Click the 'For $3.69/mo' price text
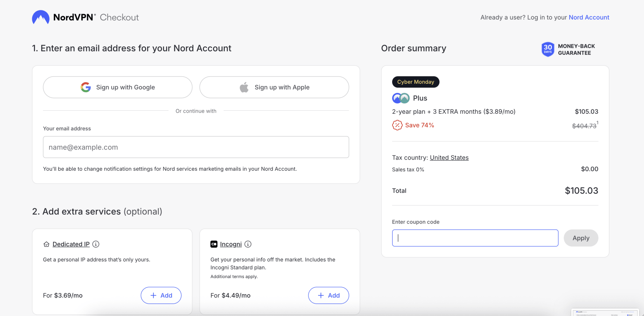644x316 pixels. [x=63, y=295]
